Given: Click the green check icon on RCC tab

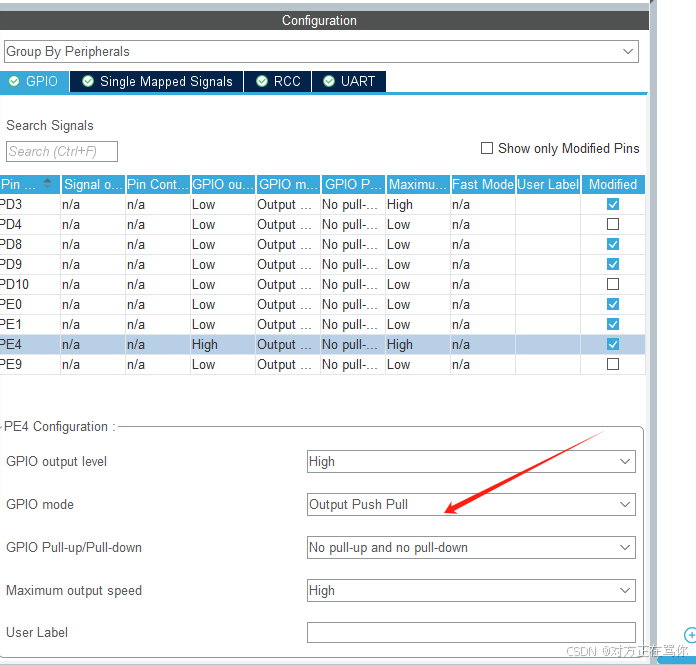Looking at the screenshot, I should click(262, 81).
